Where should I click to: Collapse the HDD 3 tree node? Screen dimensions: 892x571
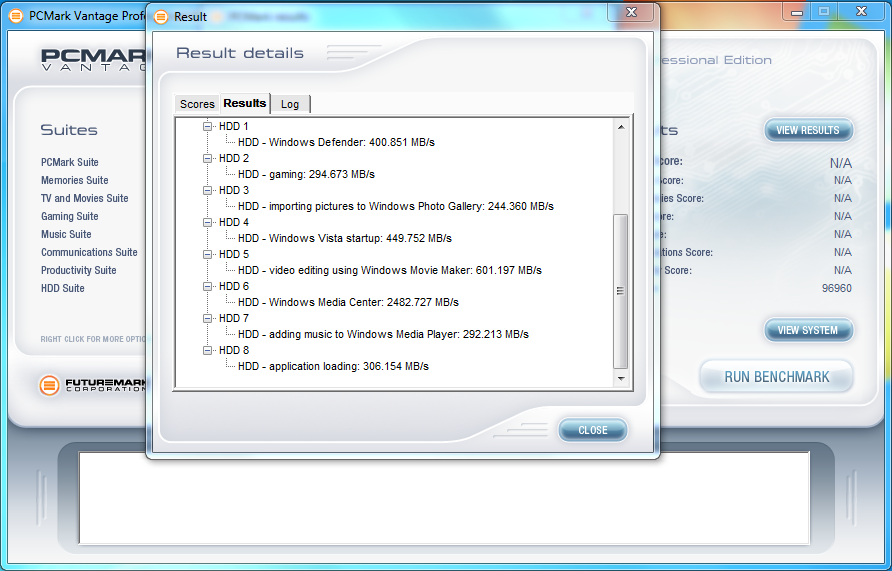(x=208, y=190)
